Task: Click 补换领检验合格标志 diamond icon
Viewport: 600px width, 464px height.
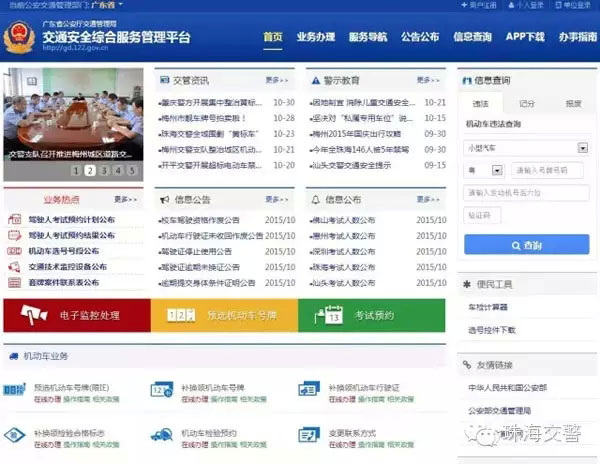Action: click(15, 435)
